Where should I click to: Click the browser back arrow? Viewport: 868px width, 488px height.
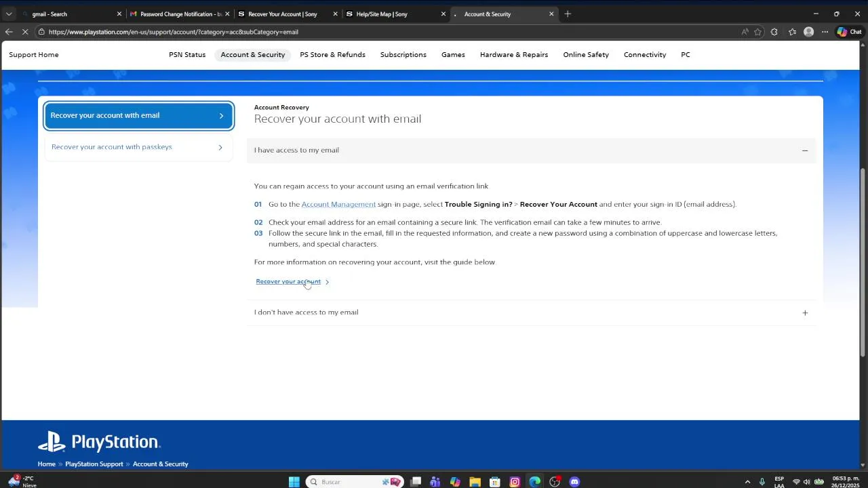pyautogui.click(x=8, y=32)
